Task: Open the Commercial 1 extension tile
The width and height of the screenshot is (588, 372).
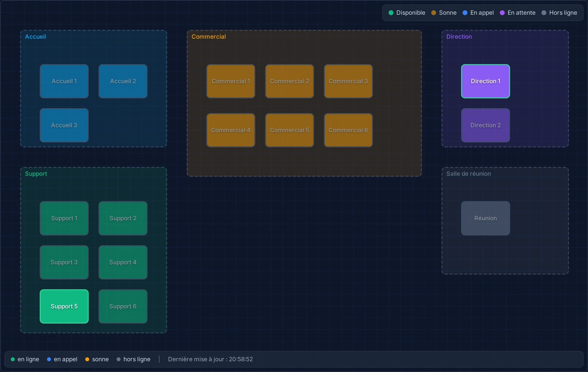Action: pos(231,81)
